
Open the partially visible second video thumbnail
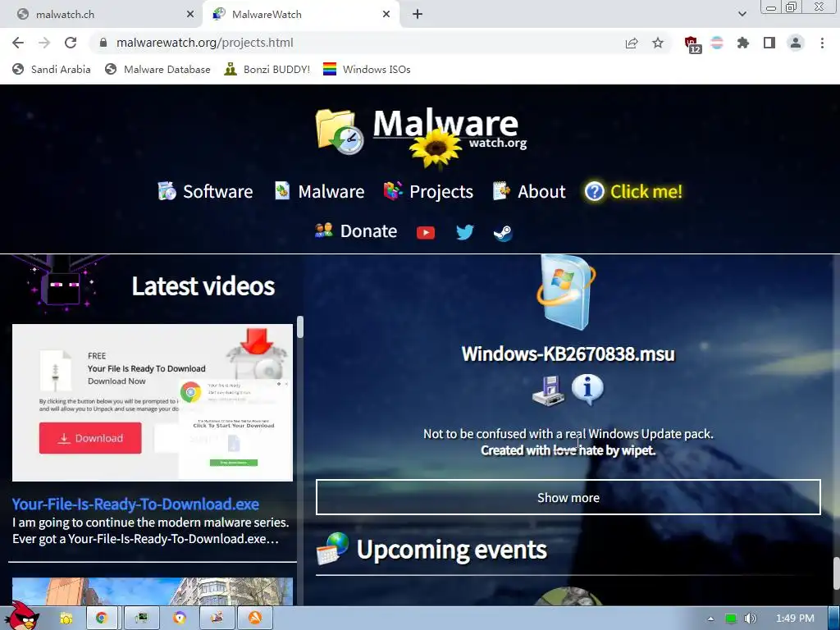(x=153, y=591)
